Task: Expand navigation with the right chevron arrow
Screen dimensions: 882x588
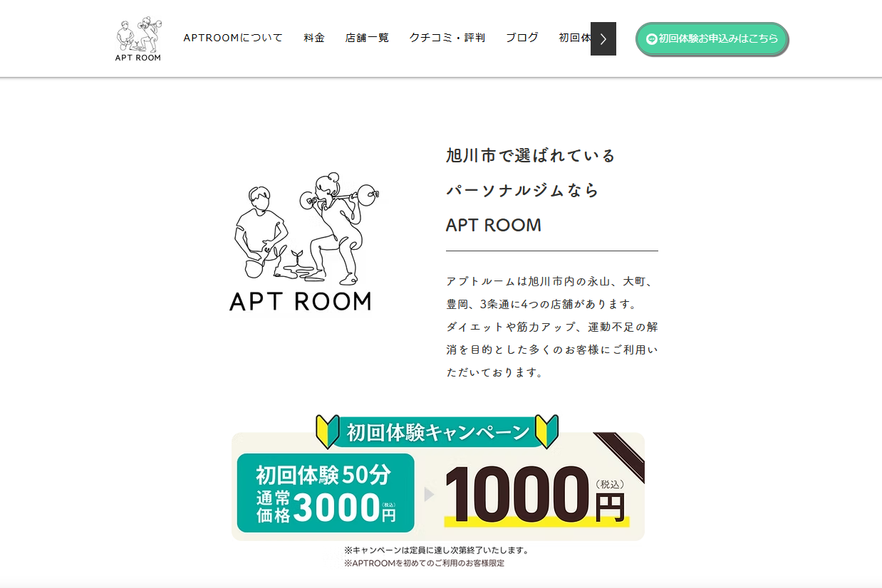Action: tap(603, 38)
